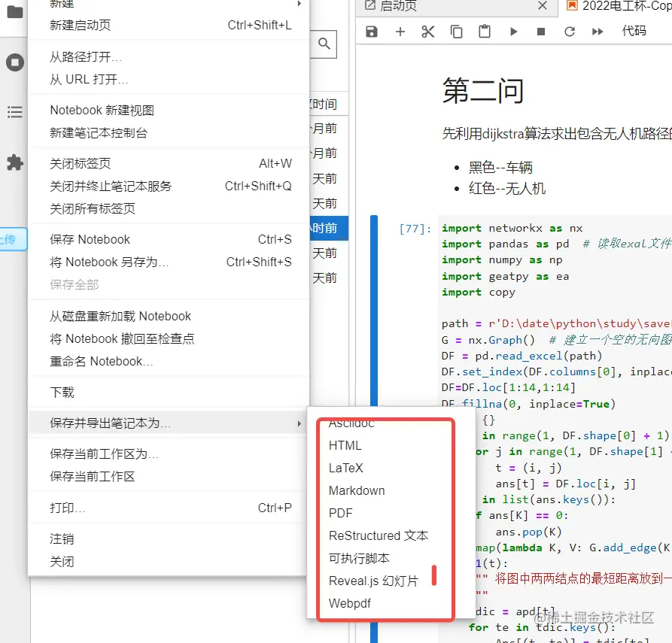Image resolution: width=672 pixels, height=643 pixels.
Task: Restart the kernel with refresh icon
Action: [x=570, y=32]
